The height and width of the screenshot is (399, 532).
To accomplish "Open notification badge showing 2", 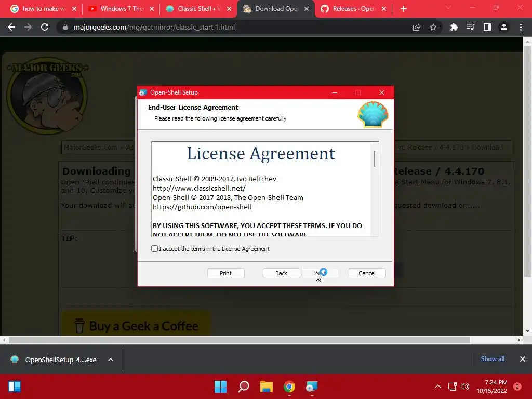I will click(x=517, y=387).
